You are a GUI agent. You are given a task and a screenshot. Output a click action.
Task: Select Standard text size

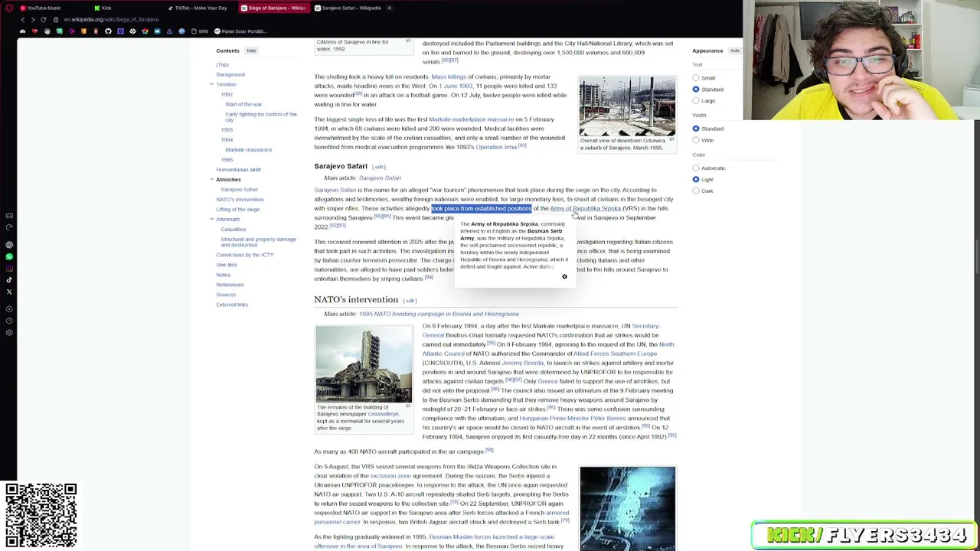[x=696, y=90]
